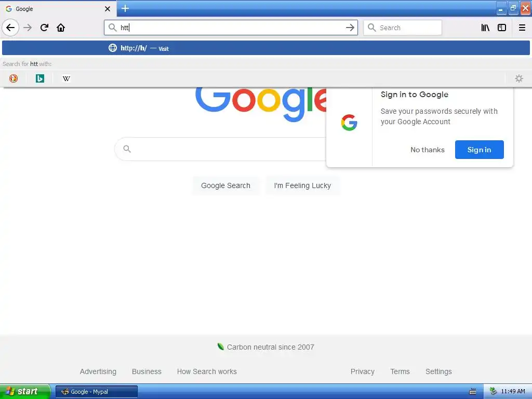Search with the Wikipedia engine icon

click(x=66, y=78)
